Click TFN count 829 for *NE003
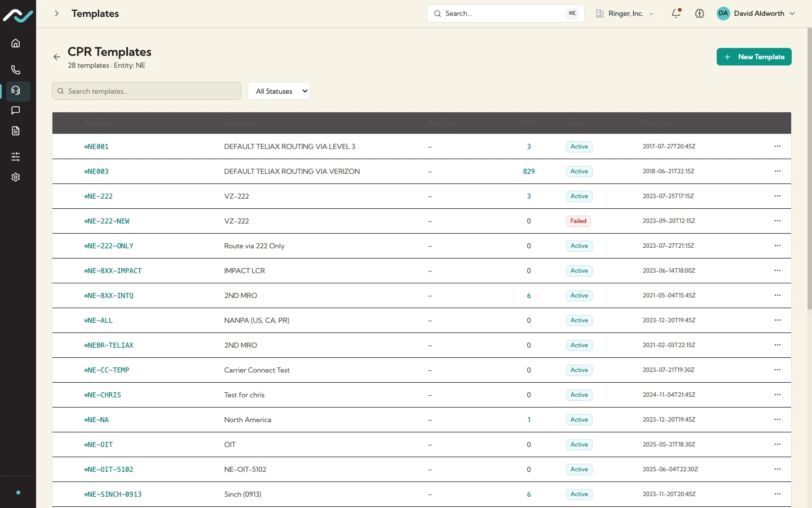The width and height of the screenshot is (812, 508). (529, 172)
